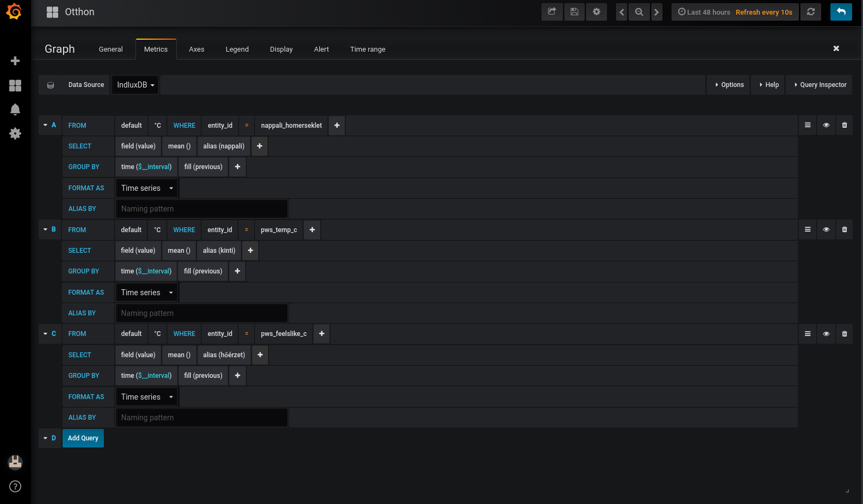
Task: Open the Legend tab
Action: point(237,49)
